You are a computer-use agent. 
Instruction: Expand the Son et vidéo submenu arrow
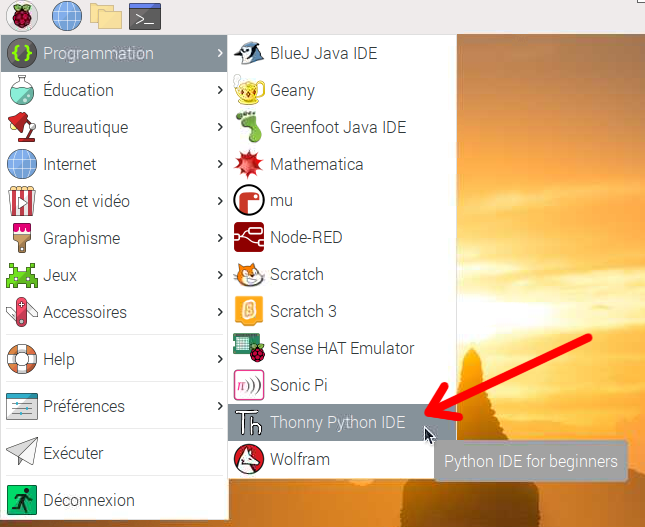point(220,201)
